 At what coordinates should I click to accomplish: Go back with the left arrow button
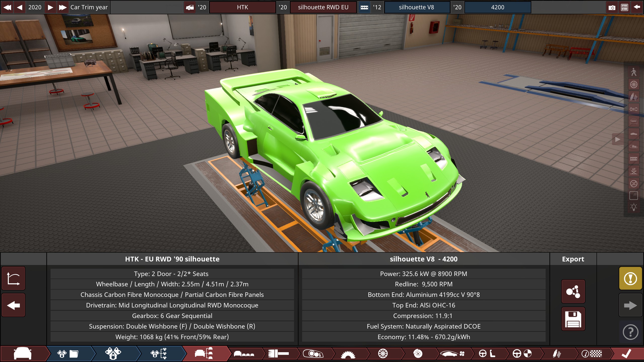point(13,305)
